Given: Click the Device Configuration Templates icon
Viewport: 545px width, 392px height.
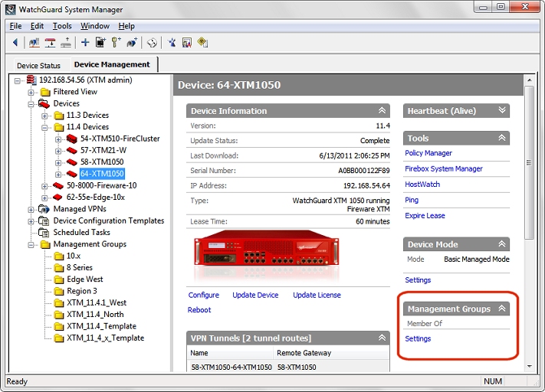Looking at the screenshot, I should point(44,220).
